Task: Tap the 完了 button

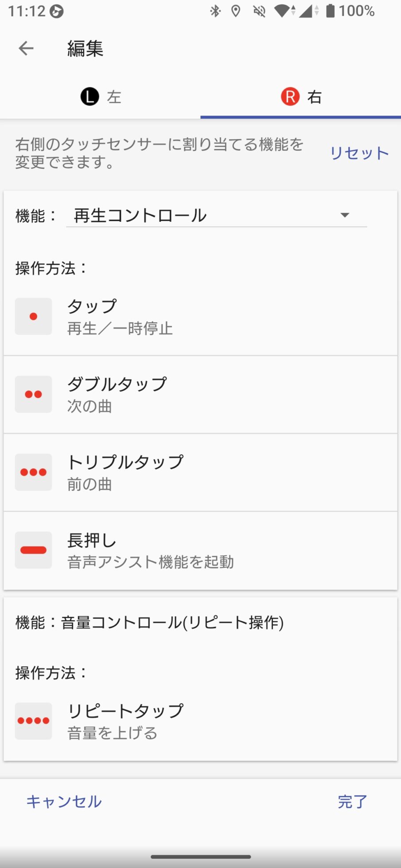Action: pyautogui.click(x=353, y=802)
